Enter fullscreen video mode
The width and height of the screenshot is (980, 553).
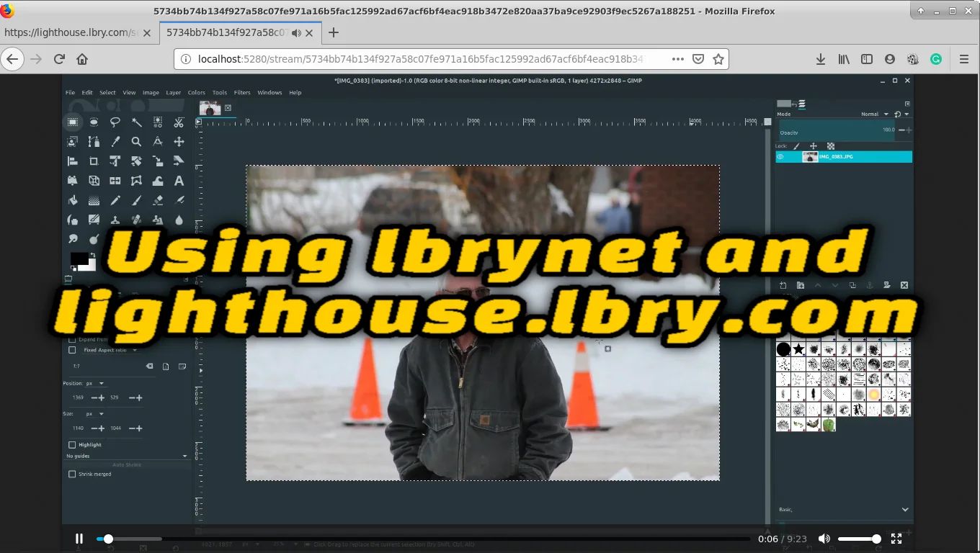(896, 539)
